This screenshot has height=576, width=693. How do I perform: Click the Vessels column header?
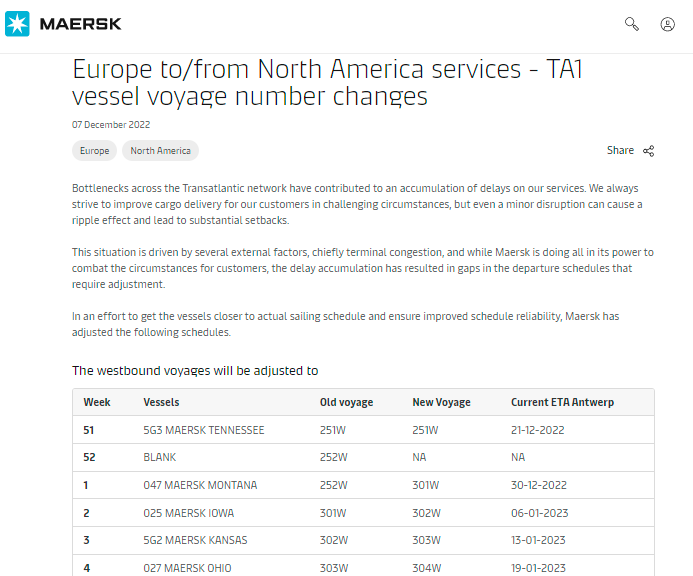point(162,402)
